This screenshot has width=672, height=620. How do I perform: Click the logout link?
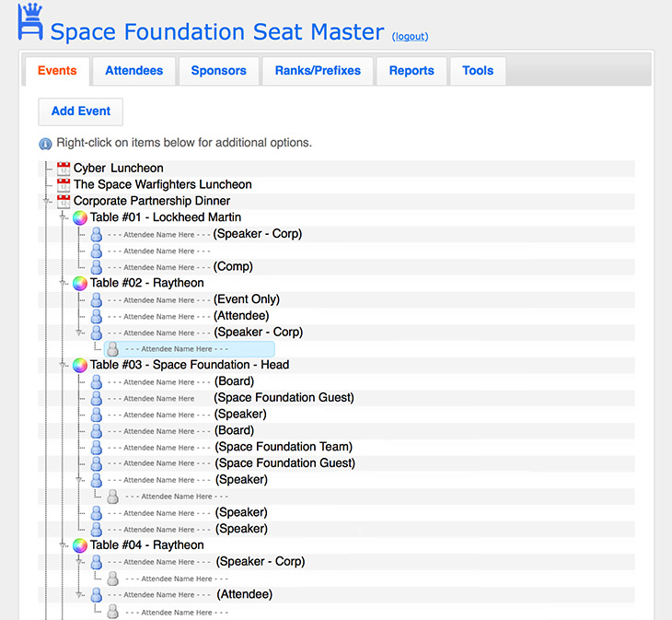tap(410, 37)
